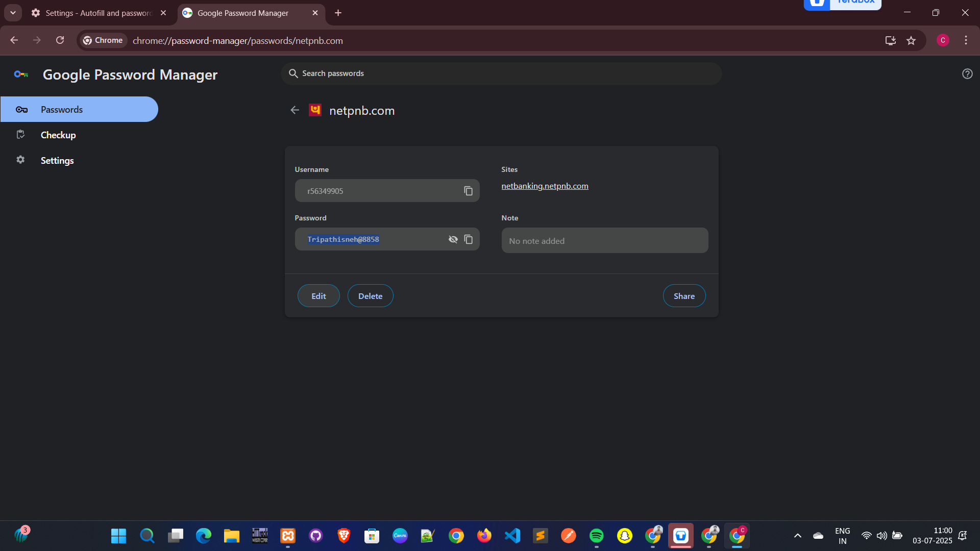The image size is (980, 551).
Task: Launch Firefox from the taskbar
Action: (484, 536)
